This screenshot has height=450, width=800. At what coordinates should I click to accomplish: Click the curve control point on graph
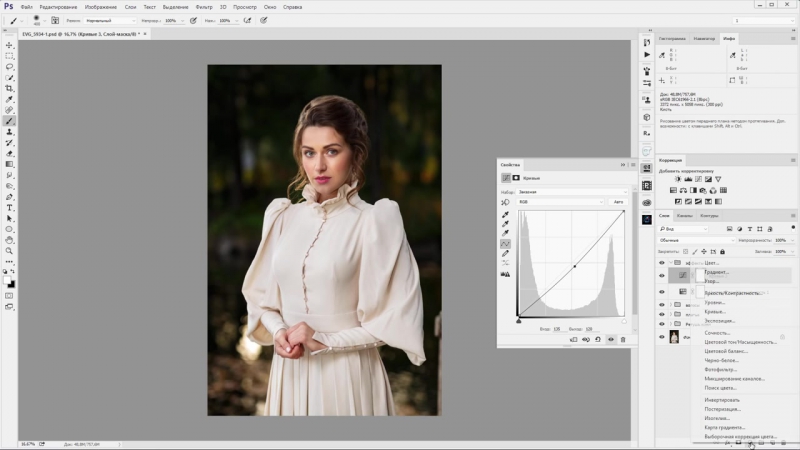pyautogui.click(x=574, y=266)
